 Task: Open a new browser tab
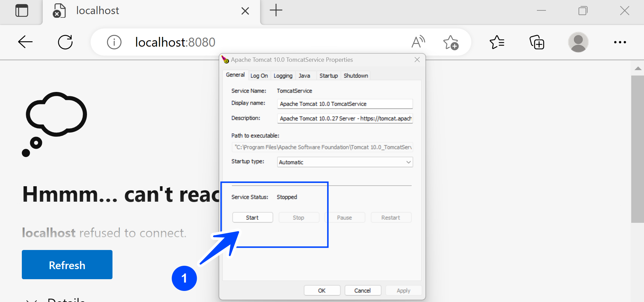click(x=276, y=10)
